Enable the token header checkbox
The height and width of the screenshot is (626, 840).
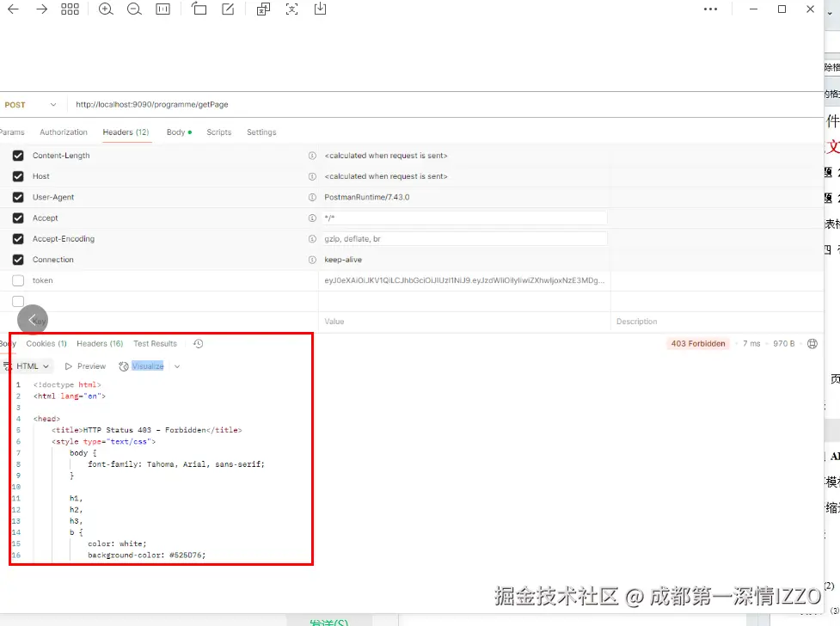(x=18, y=280)
